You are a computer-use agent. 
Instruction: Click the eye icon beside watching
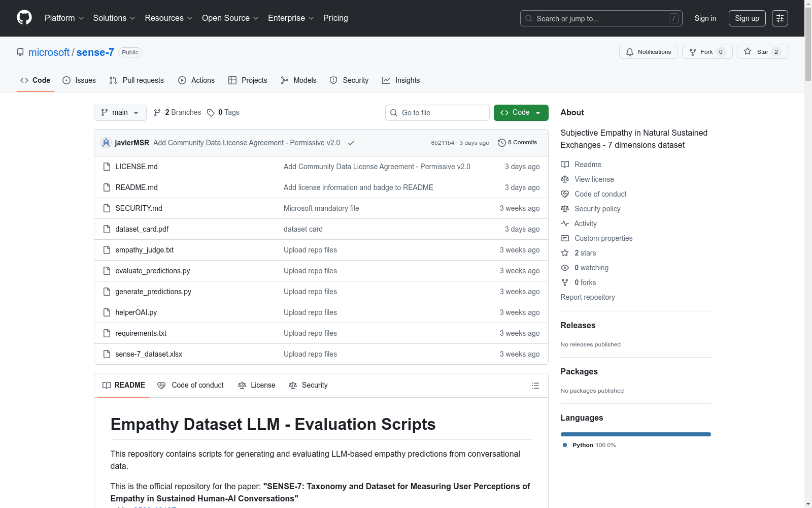point(565,268)
